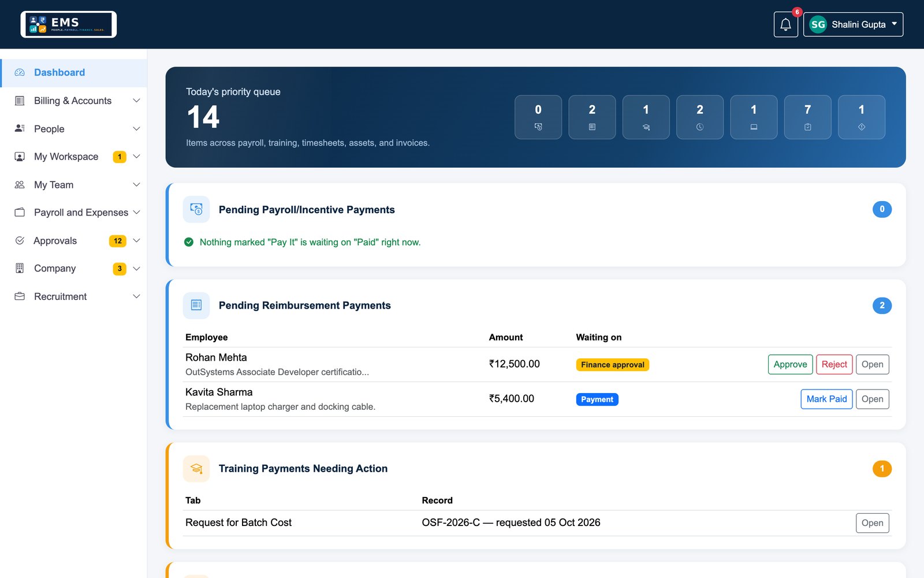Open Shalini Gupta user menu
Image resolution: width=924 pixels, height=578 pixels.
(x=853, y=24)
